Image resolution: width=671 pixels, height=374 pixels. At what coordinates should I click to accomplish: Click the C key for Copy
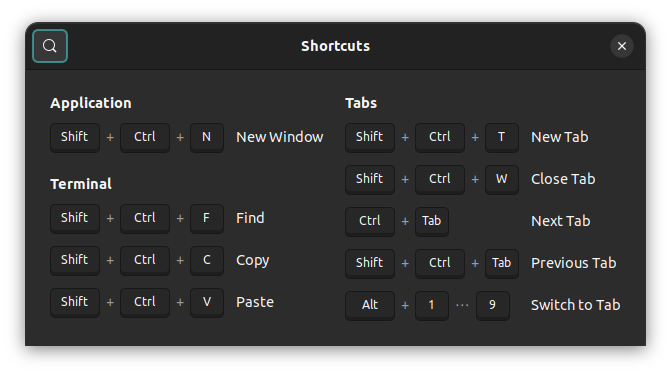pyautogui.click(x=207, y=260)
